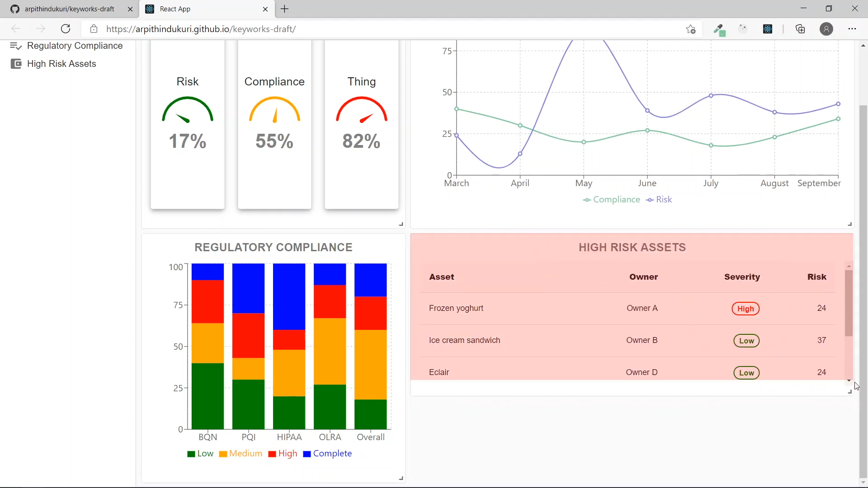Click the site lock icon in address bar

pyautogui.click(x=94, y=29)
